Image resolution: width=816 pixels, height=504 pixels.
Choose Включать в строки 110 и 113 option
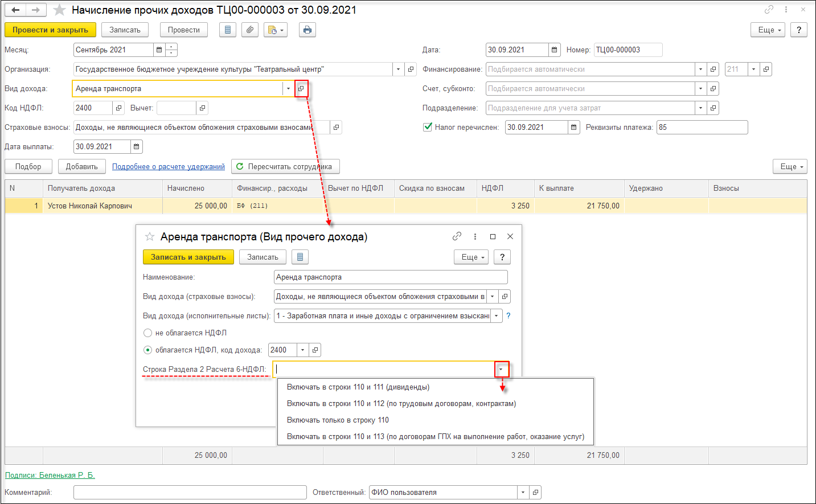pos(435,437)
